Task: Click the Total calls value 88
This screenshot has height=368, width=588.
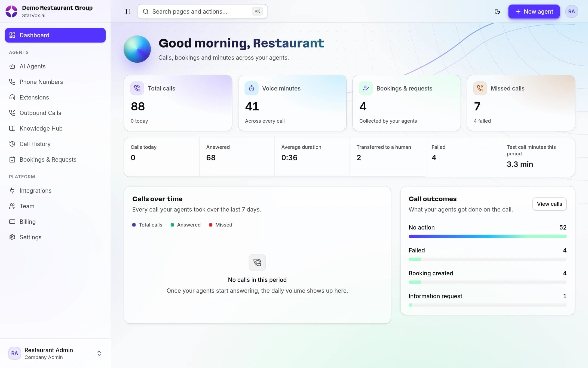Action: pyautogui.click(x=138, y=106)
